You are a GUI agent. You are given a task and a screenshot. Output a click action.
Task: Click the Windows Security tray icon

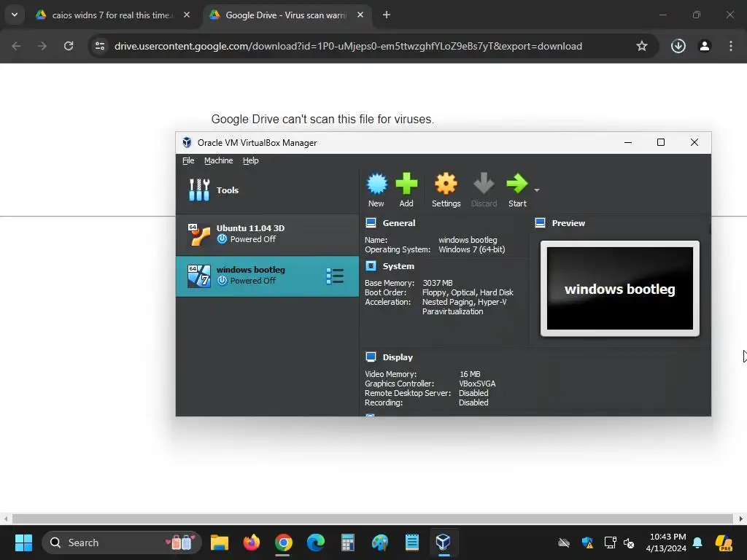pos(587,542)
